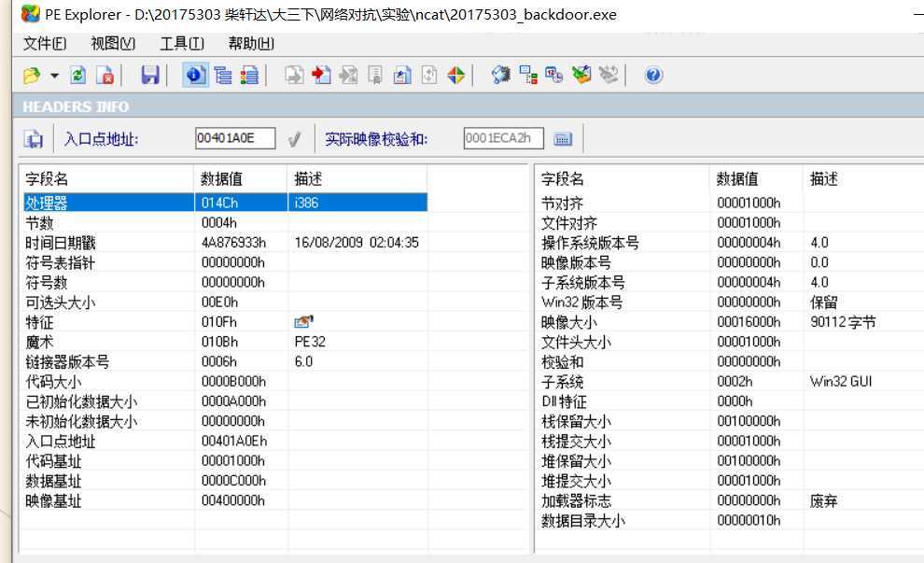Select the 节对齐 row
This screenshot has width=924, height=563.
coord(731,203)
